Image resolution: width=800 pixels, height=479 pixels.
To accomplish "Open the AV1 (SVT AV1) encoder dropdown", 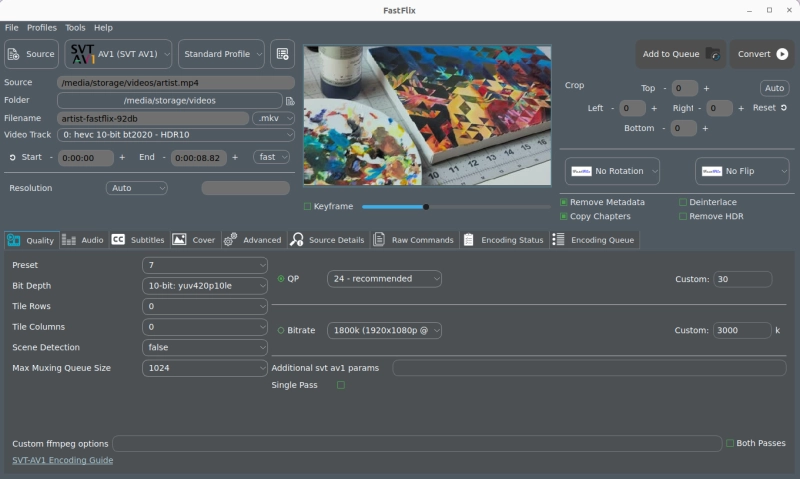I will [119, 54].
